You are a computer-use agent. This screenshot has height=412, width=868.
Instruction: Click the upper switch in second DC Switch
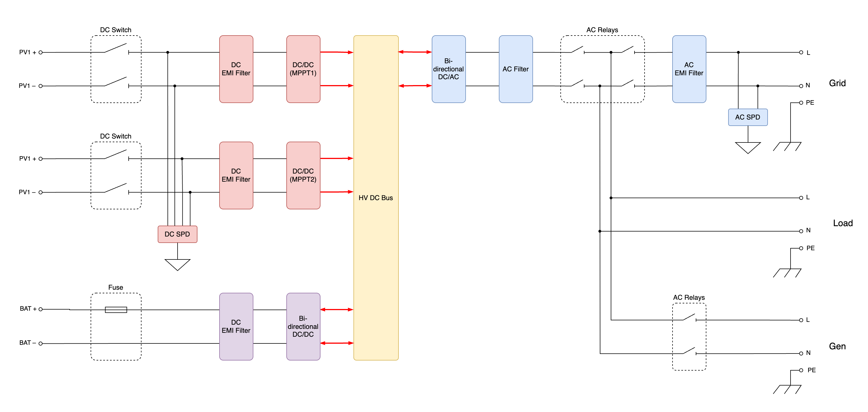click(117, 154)
